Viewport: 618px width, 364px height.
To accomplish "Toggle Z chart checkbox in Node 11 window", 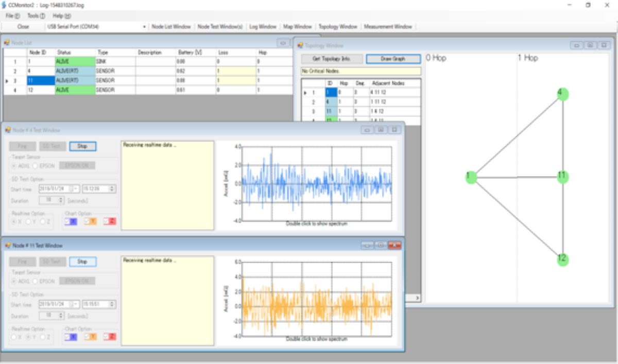I will pyautogui.click(x=107, y=337).
